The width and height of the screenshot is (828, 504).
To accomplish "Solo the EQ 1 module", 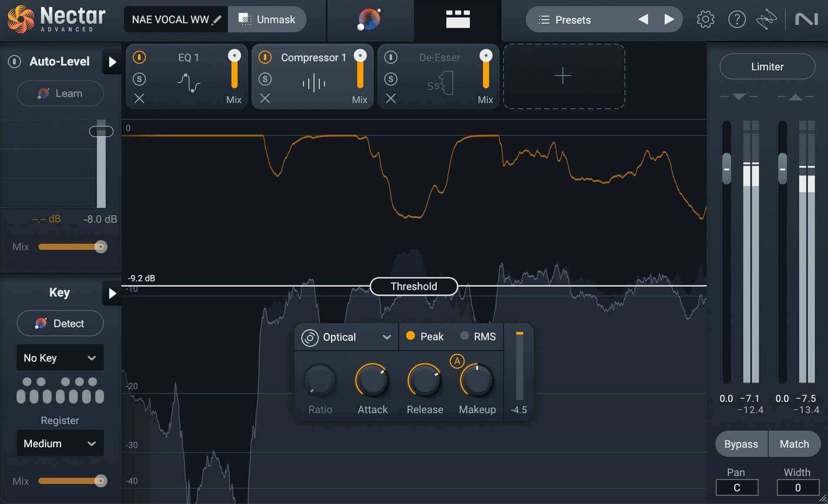I will click(139, 79).
